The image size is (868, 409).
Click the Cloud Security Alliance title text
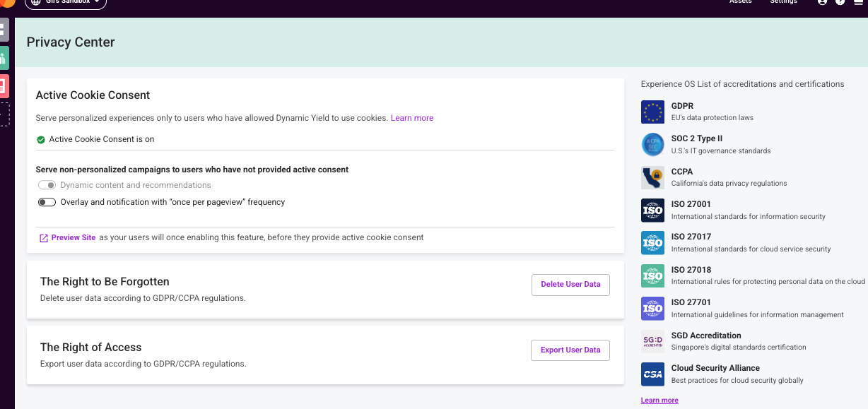coord(715,369)
